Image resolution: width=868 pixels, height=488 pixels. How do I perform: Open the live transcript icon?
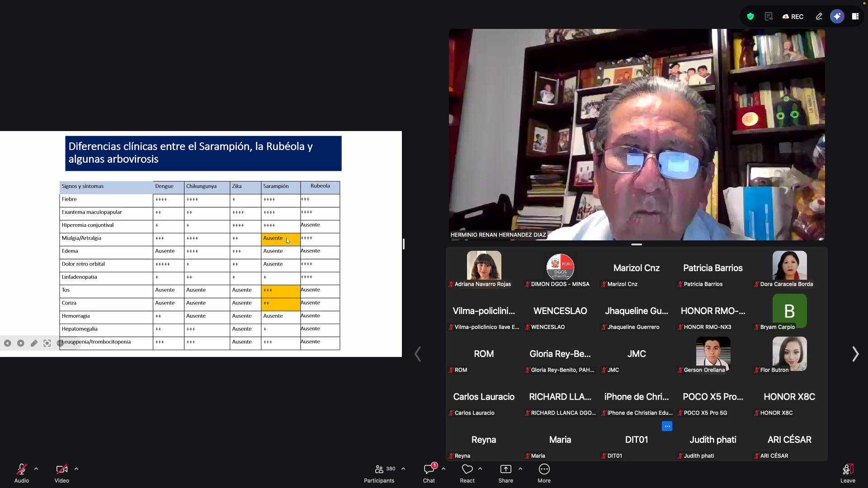click(x=769, y=16)
